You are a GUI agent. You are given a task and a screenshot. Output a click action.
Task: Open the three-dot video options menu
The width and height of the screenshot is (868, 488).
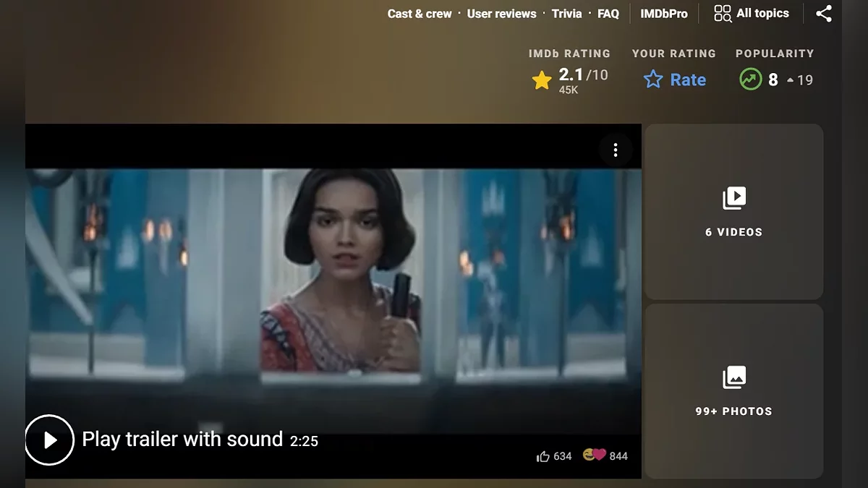tap(615, 150)
